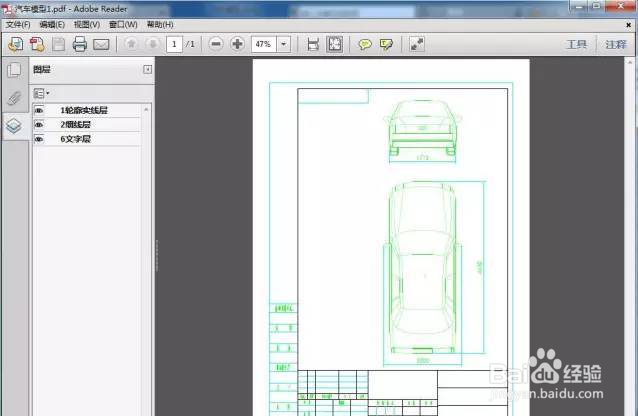Viewport: 638px width, 416px height.
Task: Toggle visibility of 2细线层
Action: coord(39,125)
